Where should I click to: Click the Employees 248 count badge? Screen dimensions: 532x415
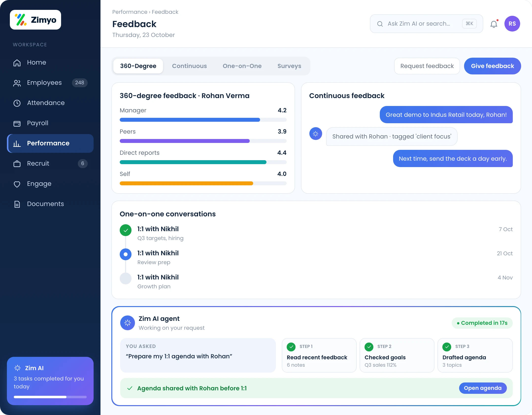80,83
